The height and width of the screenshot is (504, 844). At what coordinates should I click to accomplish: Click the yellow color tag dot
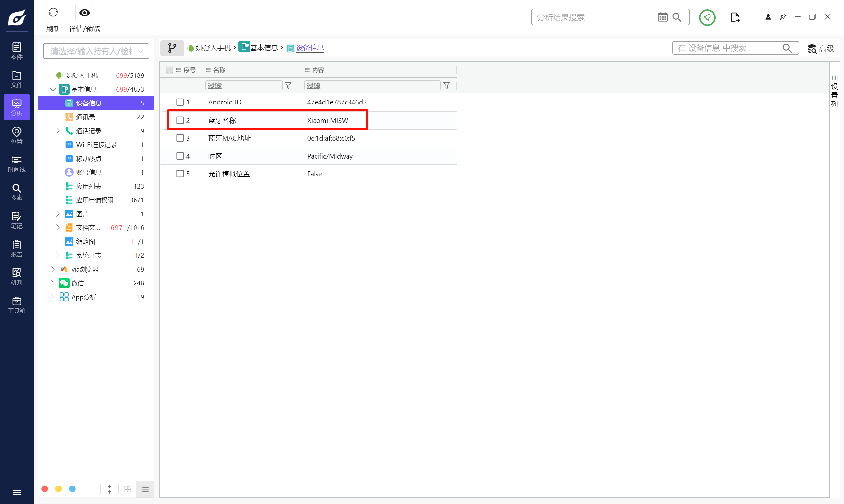[58, 489]
